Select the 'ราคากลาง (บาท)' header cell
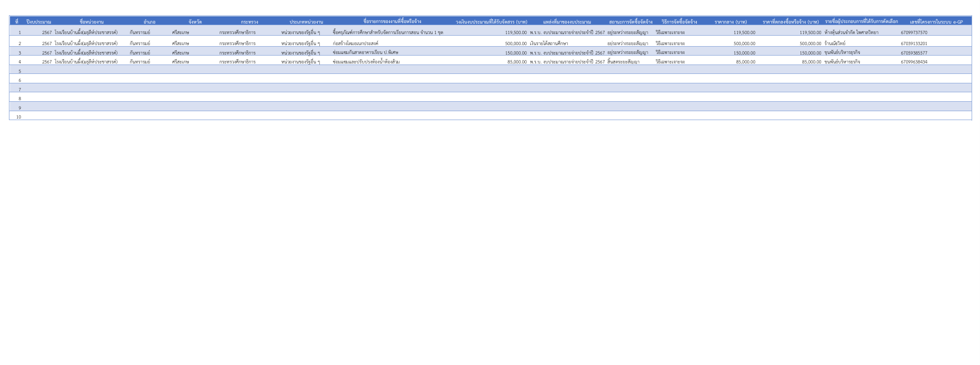The height and width of the screenshot is (365, 980). [730, 22]
